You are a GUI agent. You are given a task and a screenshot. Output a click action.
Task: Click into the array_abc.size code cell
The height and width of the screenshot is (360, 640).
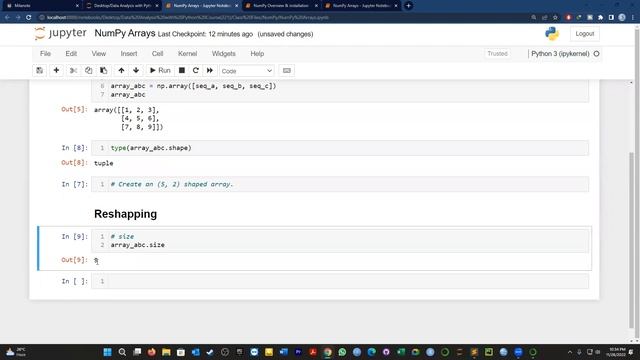340,241
